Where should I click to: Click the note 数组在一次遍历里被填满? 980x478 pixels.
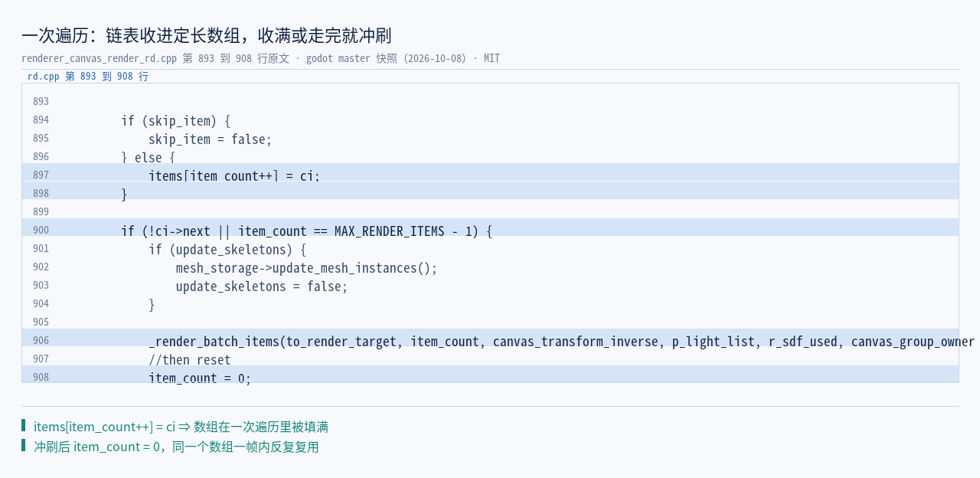[x=181, y=427]
